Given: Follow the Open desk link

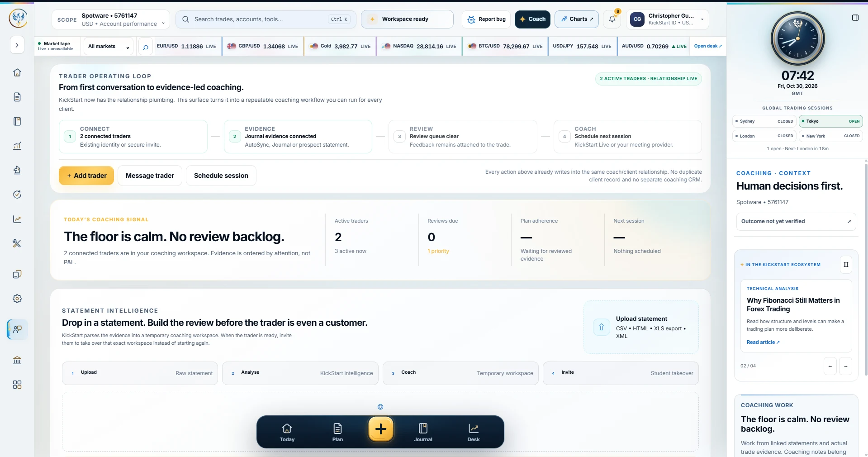Looking at the screenshot, I should (x=708, y=46).
